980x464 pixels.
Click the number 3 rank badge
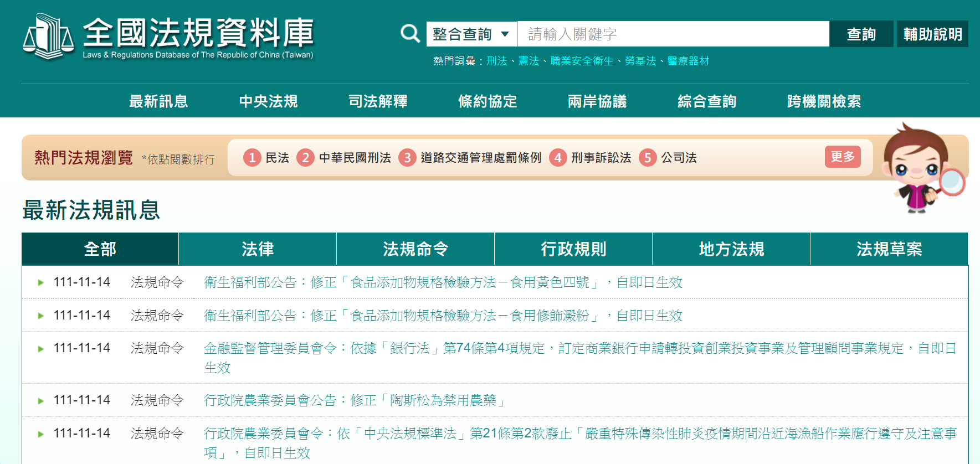407,158
